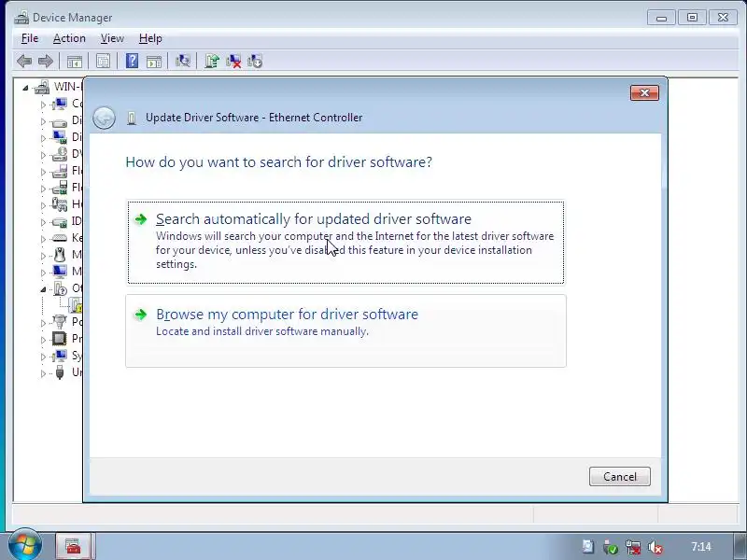Click the Cancel button in the wizard
The height and width of the screenshot is (560, 747).
pos(619,477)
